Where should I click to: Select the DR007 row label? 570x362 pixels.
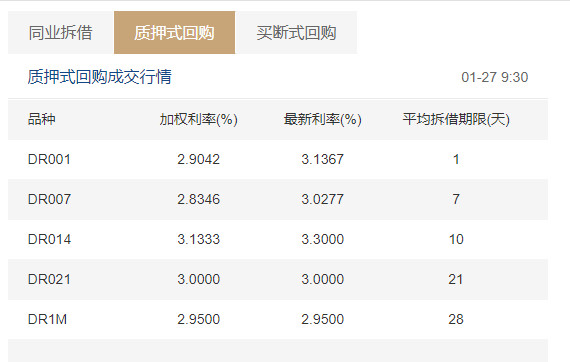[49, 199]
